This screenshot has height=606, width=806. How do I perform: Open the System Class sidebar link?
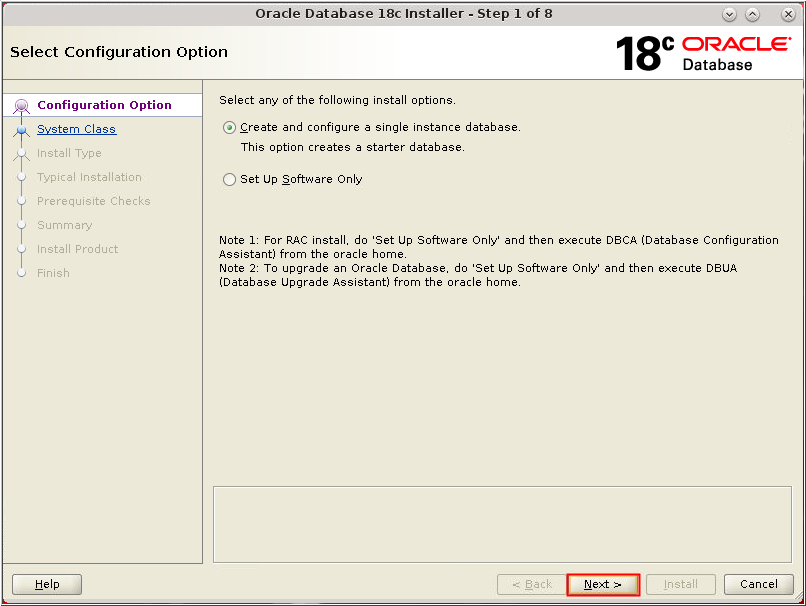[76, 128]
